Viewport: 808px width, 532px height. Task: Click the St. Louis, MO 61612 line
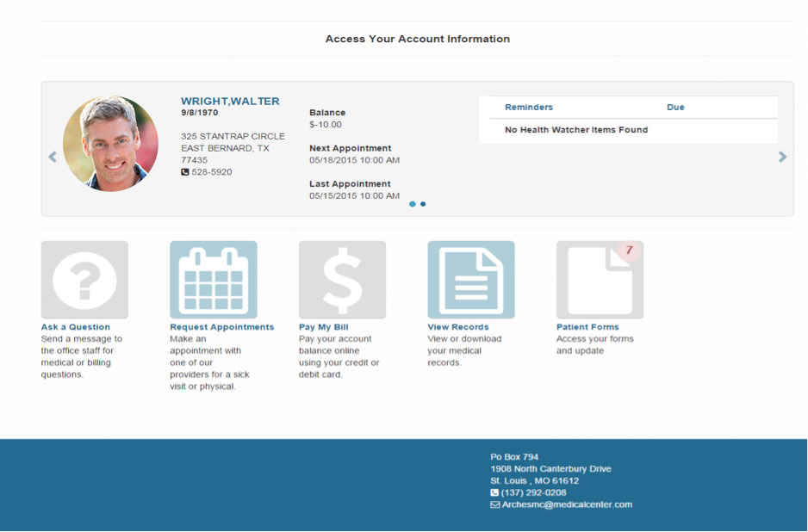click(534, 480)
